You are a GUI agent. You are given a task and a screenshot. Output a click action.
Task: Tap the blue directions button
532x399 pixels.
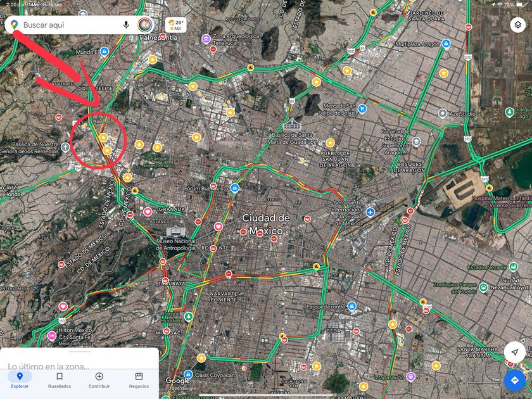515,380
